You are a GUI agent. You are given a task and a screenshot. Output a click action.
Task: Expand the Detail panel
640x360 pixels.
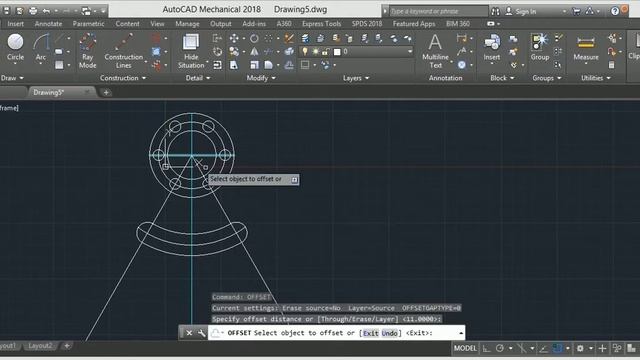[198, 78]
